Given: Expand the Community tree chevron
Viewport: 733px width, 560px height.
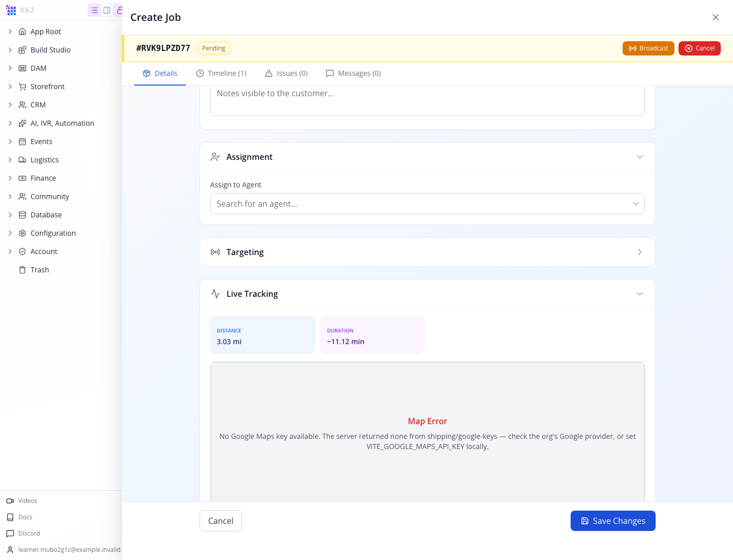Looking at the screenshot, I should tap(10, 197).
